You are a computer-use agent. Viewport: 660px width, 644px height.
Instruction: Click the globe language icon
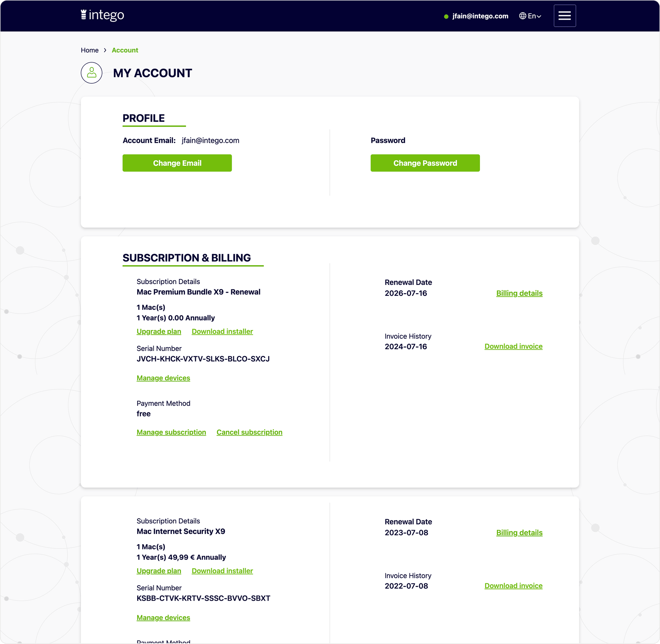pos(522,16)
